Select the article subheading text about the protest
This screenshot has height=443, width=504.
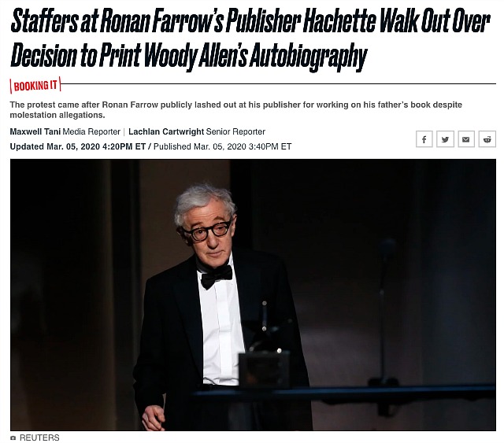[x=236, y=110]
